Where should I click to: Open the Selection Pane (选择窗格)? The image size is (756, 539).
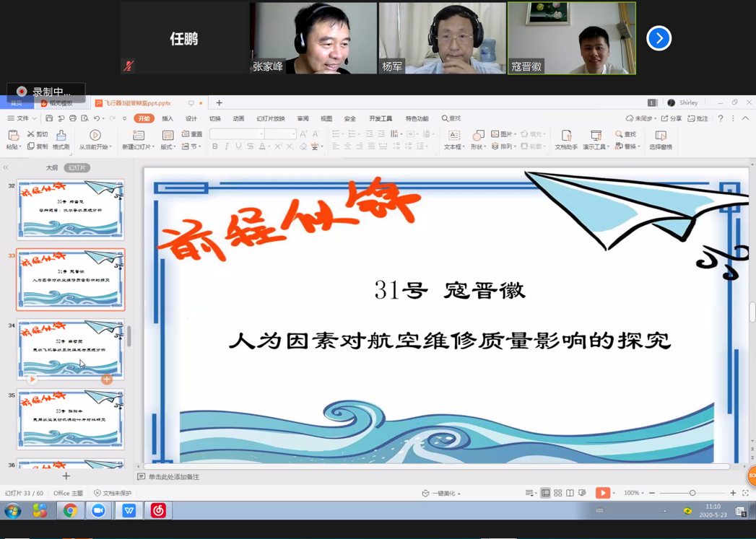(x=661, y=140)
